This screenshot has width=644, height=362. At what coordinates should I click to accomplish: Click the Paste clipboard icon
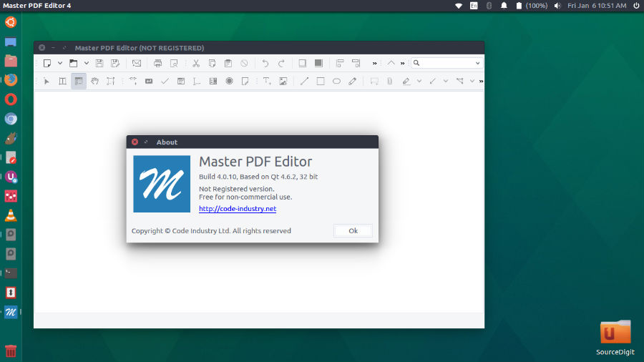pyautogui.click(x=228, y=63)
